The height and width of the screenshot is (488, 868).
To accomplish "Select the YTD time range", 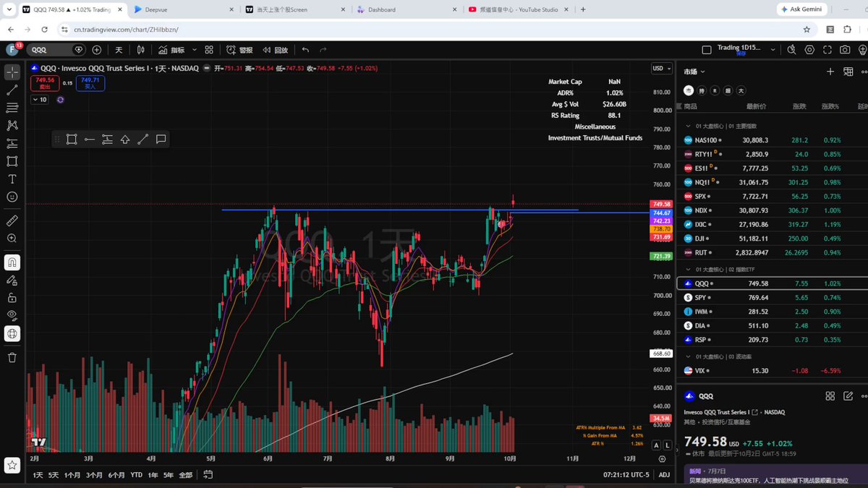I will (136, 475).
